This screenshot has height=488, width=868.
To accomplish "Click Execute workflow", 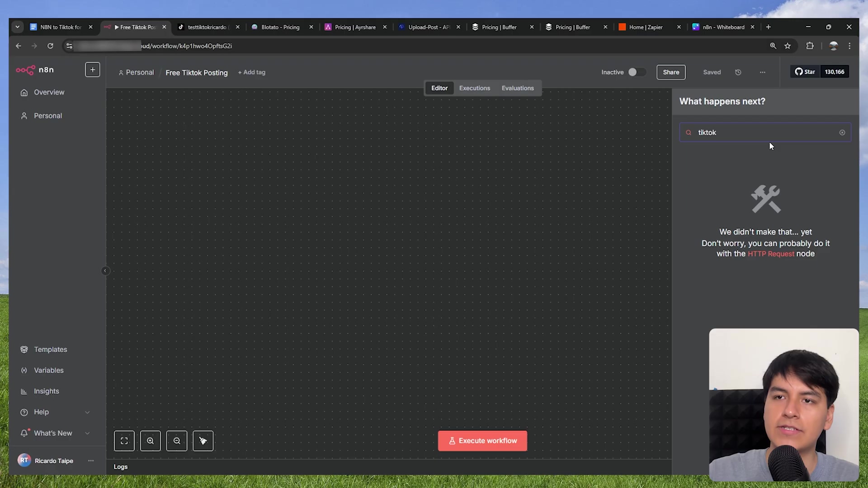I will (482, 441).
